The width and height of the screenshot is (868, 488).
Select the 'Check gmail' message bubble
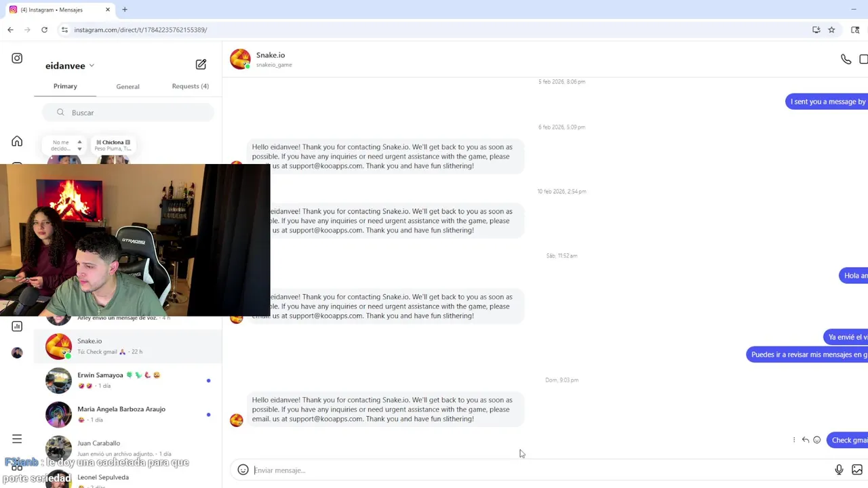tap(847, 440)
